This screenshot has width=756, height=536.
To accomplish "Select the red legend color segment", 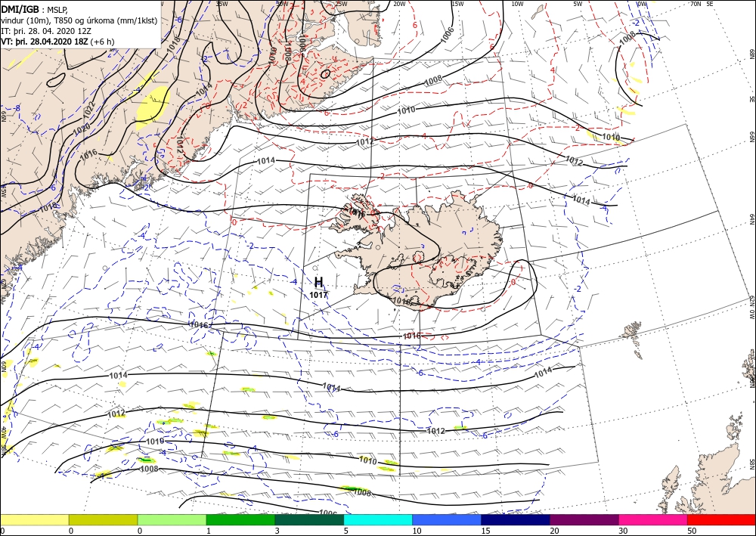I will coord(722,519).
